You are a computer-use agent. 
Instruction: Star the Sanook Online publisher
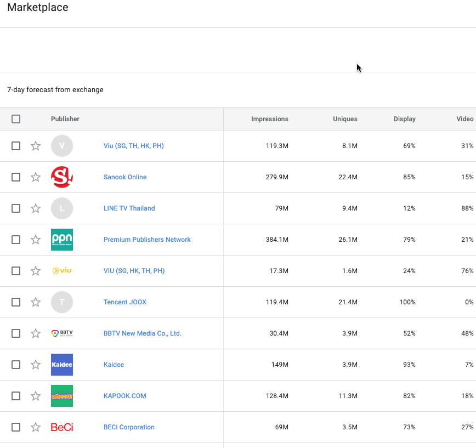[36, 177]
